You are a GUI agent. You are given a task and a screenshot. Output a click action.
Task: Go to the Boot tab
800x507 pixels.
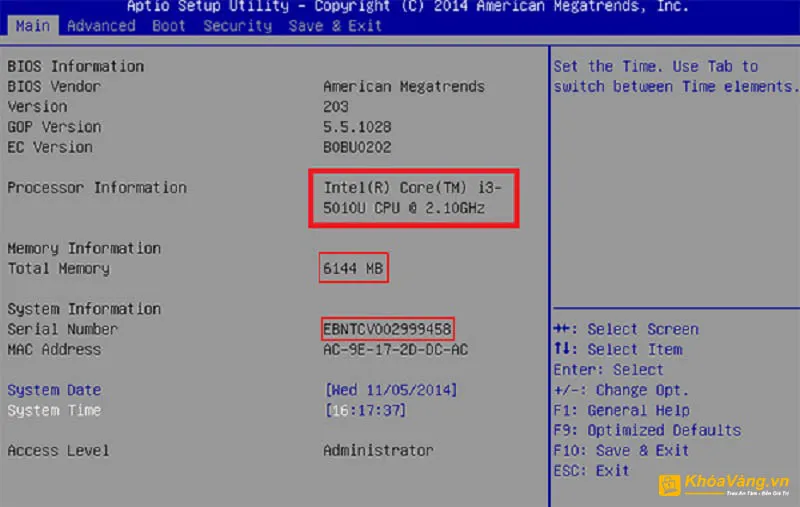pos(168,26)
